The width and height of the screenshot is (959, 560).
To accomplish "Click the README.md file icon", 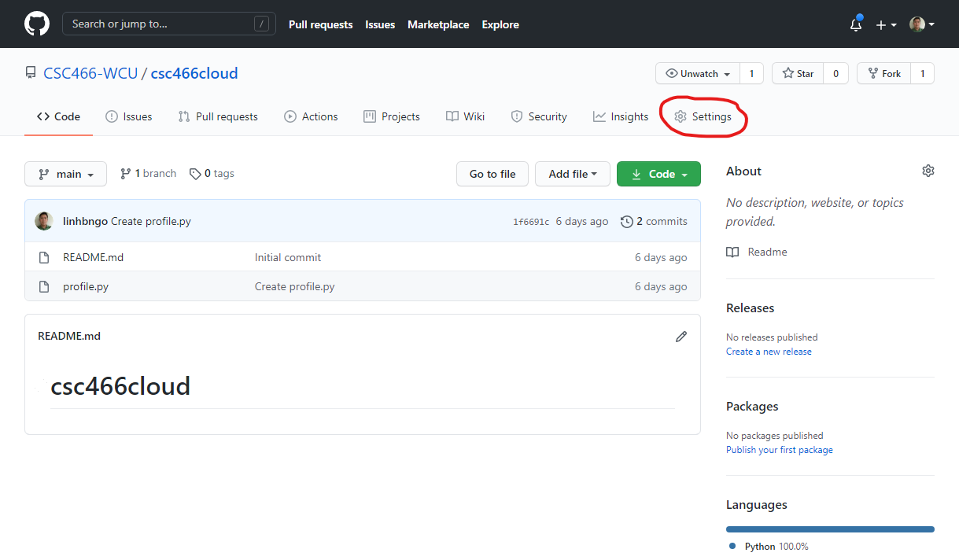I will [45, 257].
